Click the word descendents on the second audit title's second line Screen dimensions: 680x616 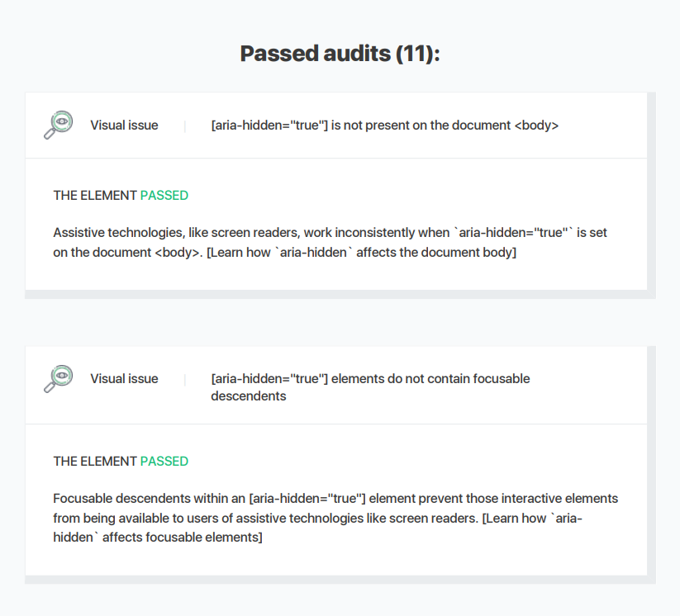point(249,396)
